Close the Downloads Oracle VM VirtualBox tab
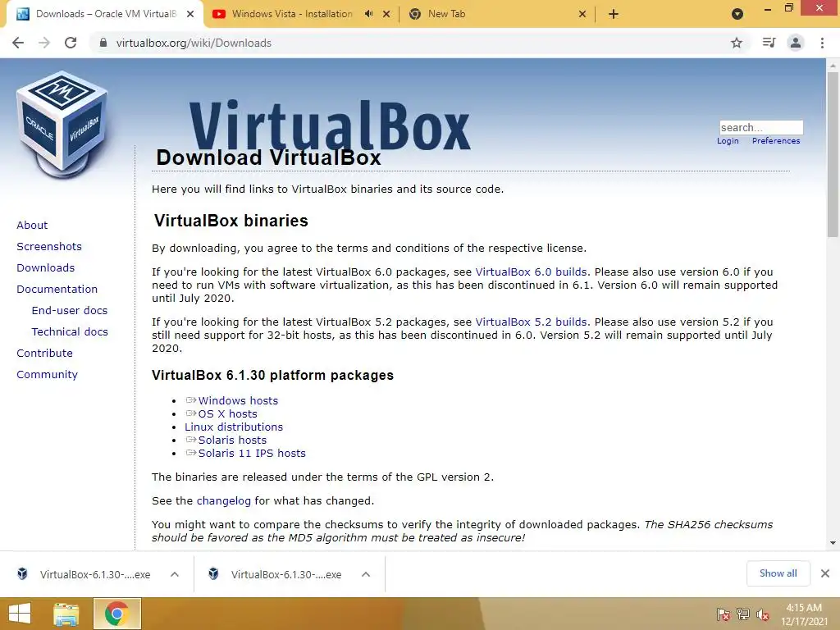 point(190,14)
